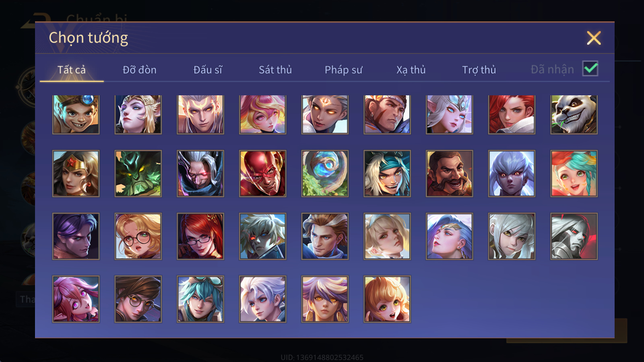The height and width of the screenshot is (362, 644).
Task: Pick the red Flash hero portrait
Action: click(x=262, y=173)
